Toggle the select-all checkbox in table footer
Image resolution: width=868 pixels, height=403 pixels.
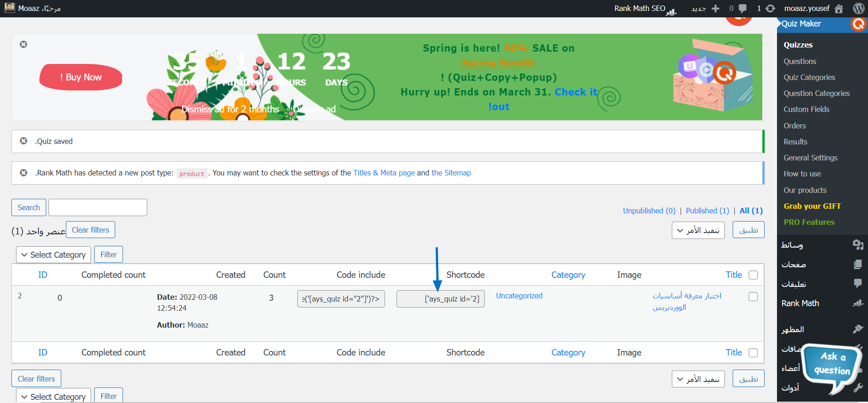(753, 353)
